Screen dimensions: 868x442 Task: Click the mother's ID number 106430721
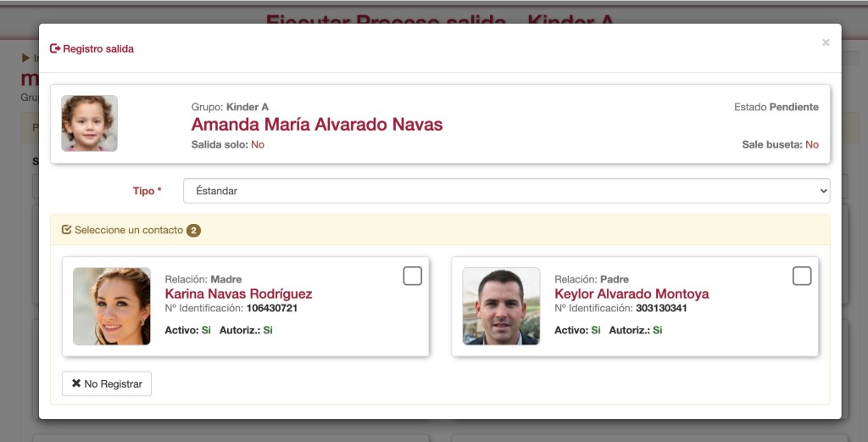click(x=271, y=308)
